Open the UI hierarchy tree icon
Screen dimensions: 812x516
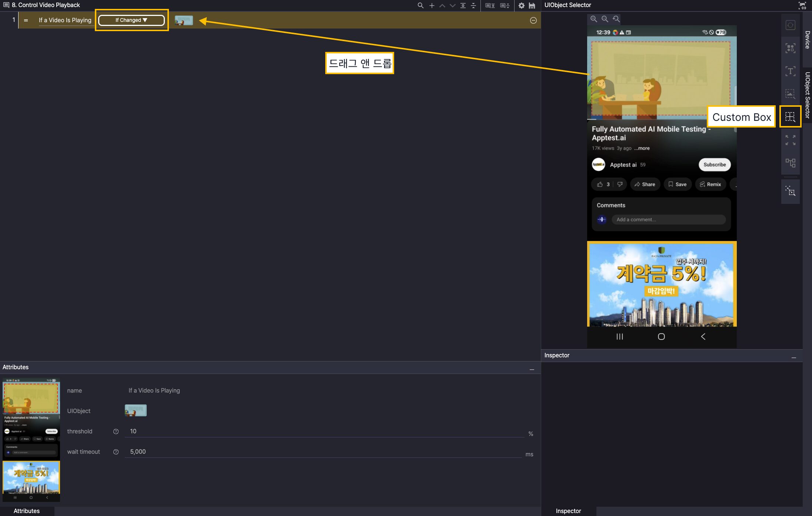pos(790,163)
